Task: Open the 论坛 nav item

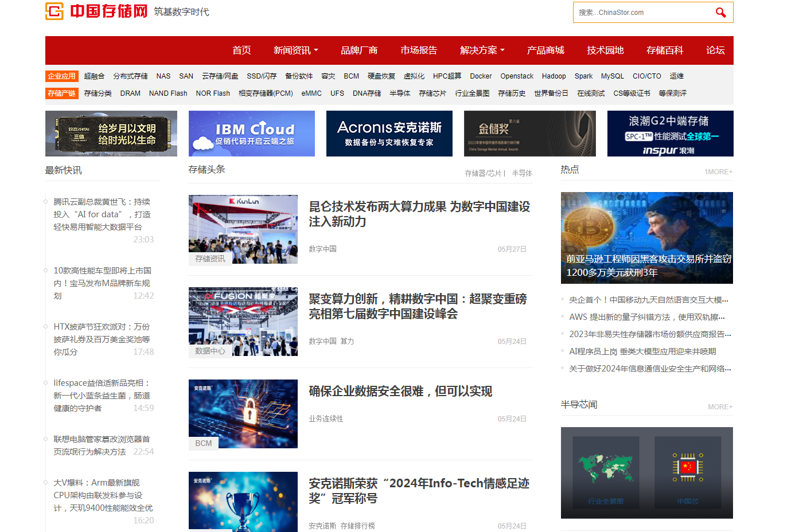Action: click(x=715, y=50)
